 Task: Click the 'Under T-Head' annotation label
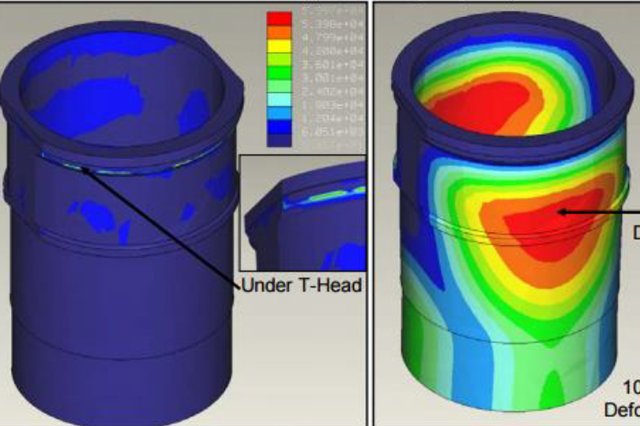tap(302, 285)
